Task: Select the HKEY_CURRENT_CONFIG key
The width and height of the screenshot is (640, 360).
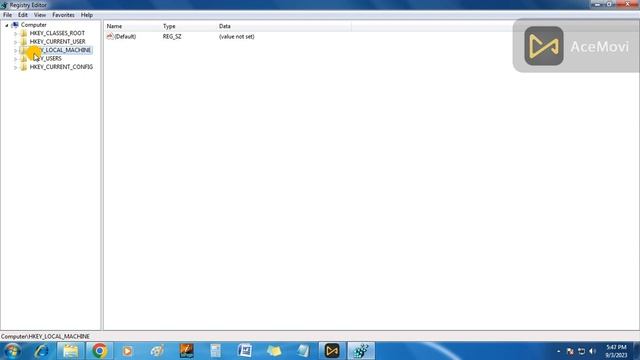Action: coord(61,67)
